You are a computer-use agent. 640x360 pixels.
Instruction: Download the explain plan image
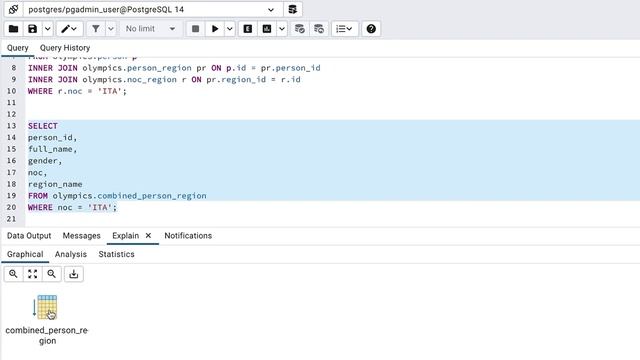[x=74, y=274]
